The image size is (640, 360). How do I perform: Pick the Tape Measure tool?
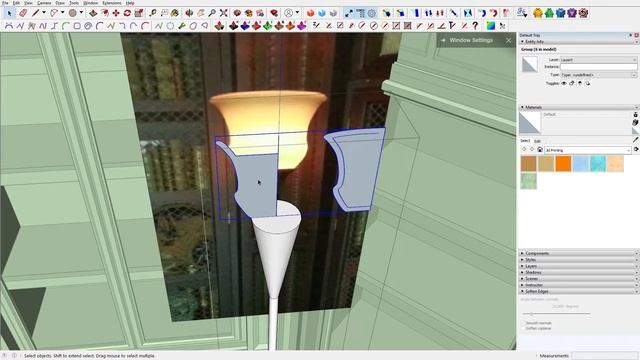pyautogui.click(x=153, y=13)
